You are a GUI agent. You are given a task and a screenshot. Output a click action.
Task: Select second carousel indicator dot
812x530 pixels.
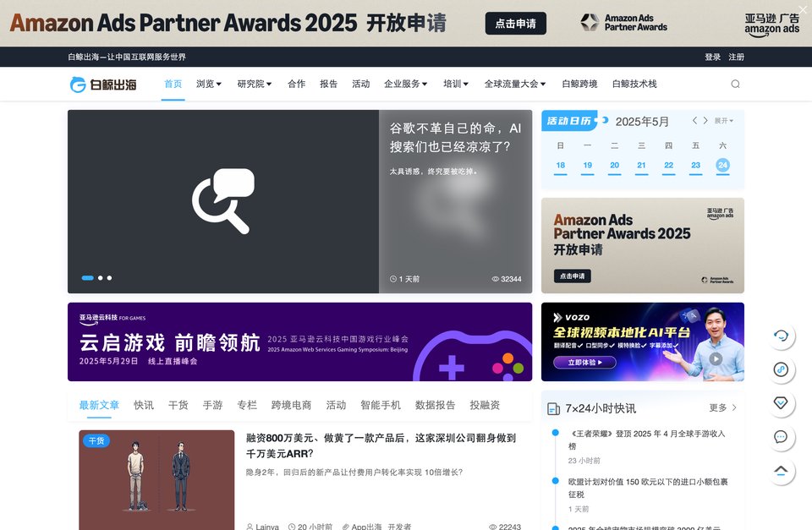[x=101, y=278]
